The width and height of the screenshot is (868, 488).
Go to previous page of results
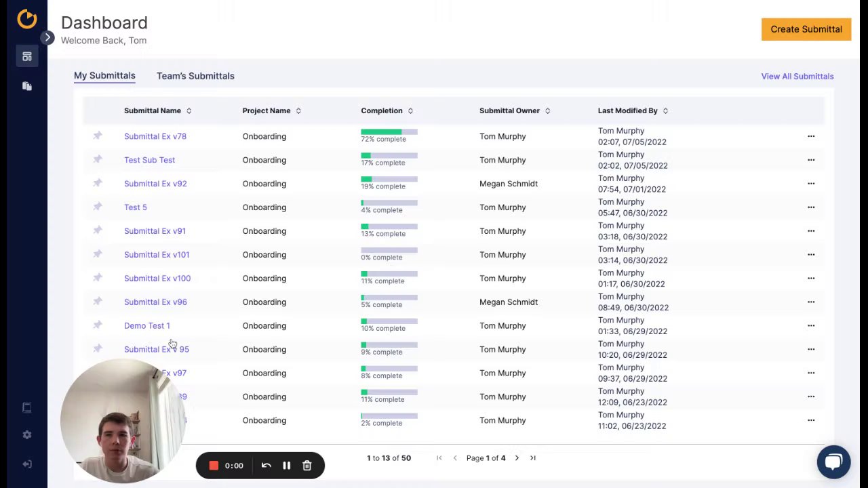[x=455, y=458]
